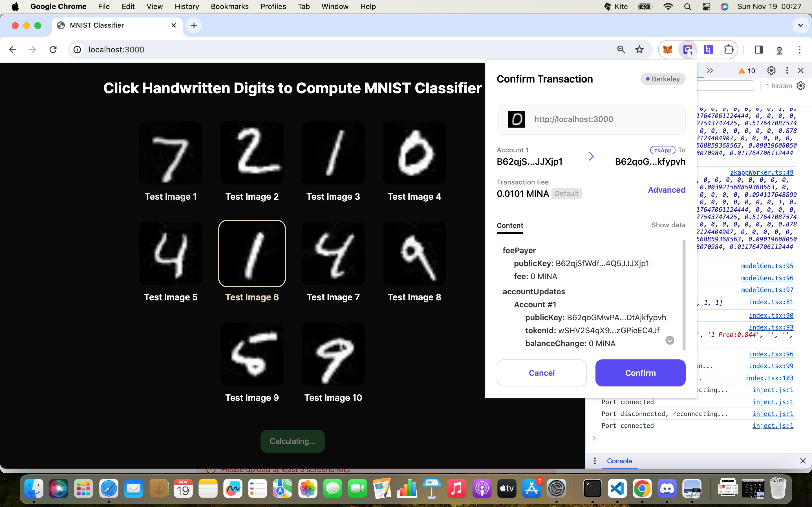This screenshot has height=507, width=812.
Task: Click the History menu bar item
Action: (x=186, y=6)
